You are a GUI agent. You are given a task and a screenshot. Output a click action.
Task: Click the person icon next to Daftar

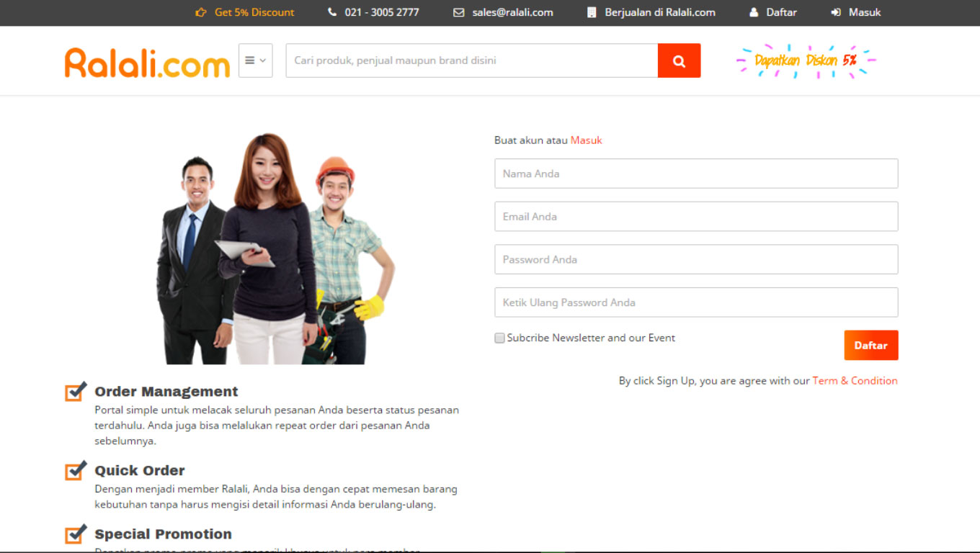[x=753, y=12]
